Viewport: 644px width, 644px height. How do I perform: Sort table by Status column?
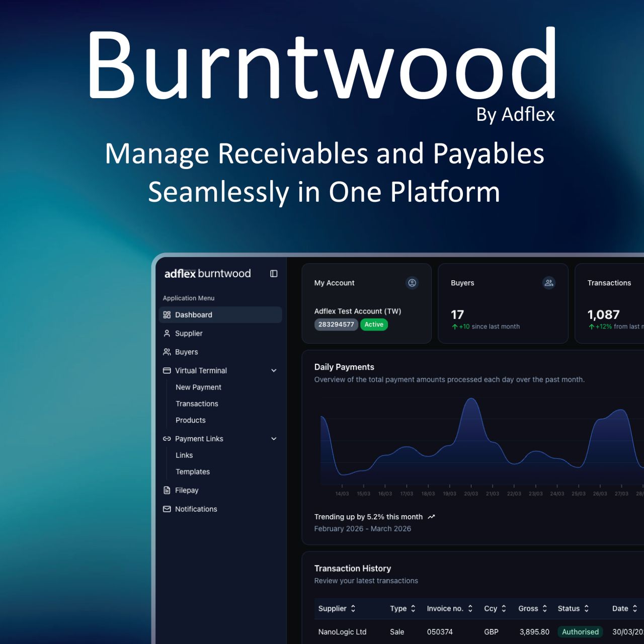pyautogui.click(x=574, y=608)
